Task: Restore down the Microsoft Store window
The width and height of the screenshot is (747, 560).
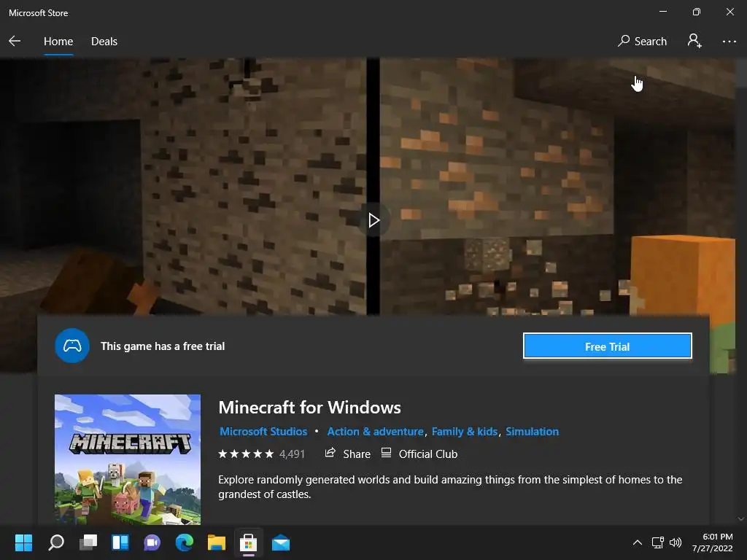Action: [x=697, y=12]
